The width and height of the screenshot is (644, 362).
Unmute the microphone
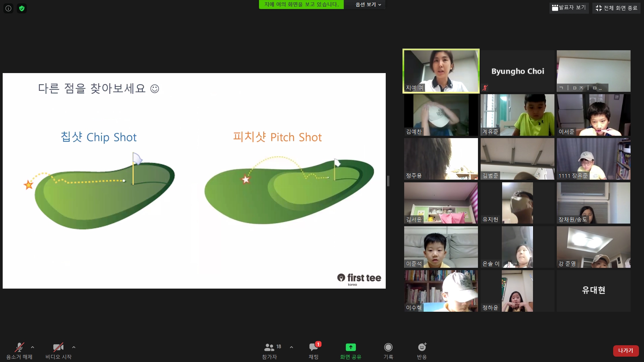click(x=19, y=347)
